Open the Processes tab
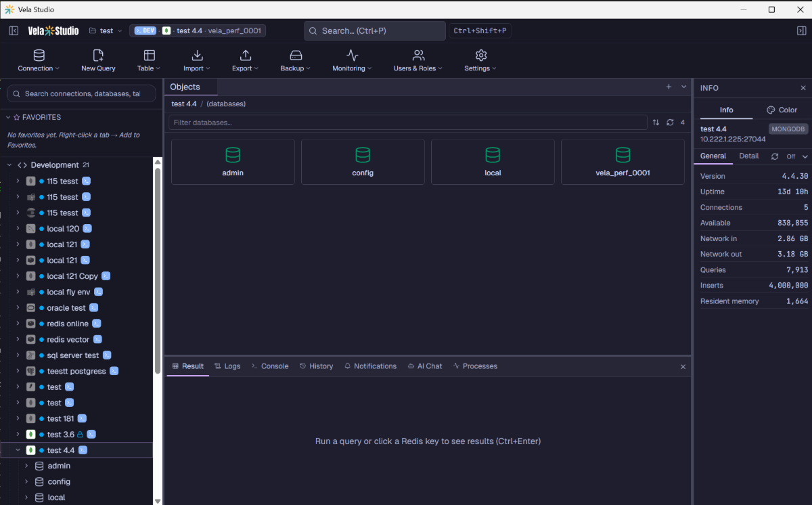812x505 pixels. click(475, 366)
